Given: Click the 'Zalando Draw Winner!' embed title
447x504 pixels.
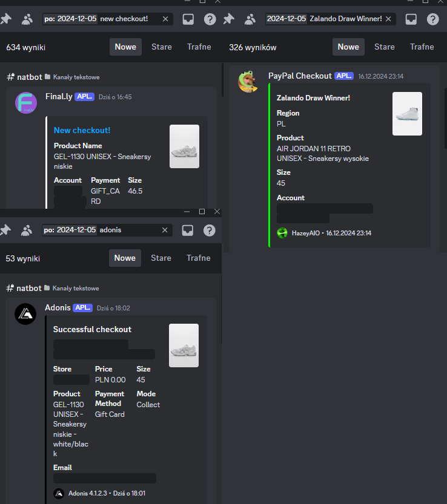Looking at the screenshot, I should pos(314,98).
